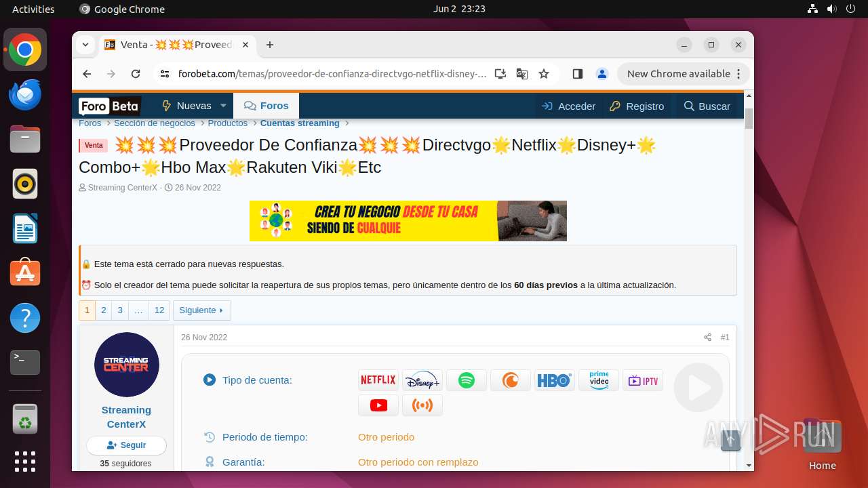Click the Spotify account type icon
The image size is (868, 488).
[x=467, y=380]
